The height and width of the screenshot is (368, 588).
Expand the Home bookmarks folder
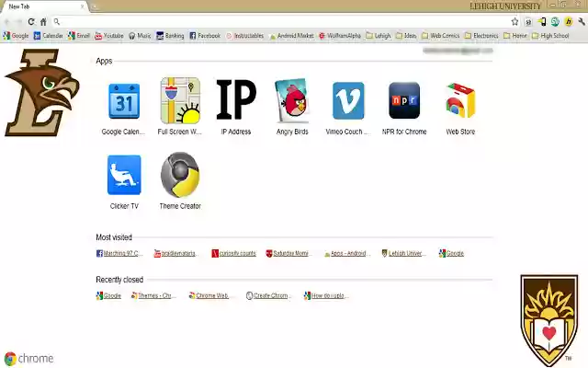coord(515,36)
